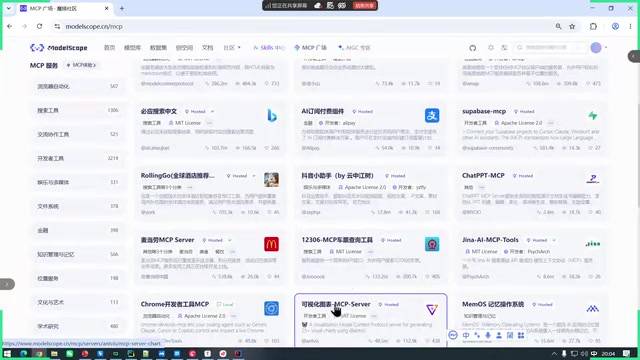Open ChatPPT-MCP card title
This screenshot has width=640, height=360.
click(x=483, y=176)
